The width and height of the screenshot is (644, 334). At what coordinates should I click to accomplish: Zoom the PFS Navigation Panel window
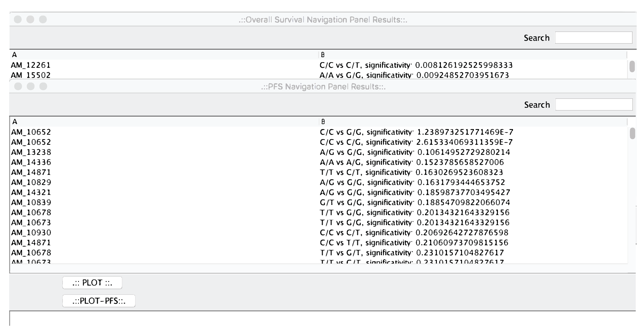(x=43, y=87)
